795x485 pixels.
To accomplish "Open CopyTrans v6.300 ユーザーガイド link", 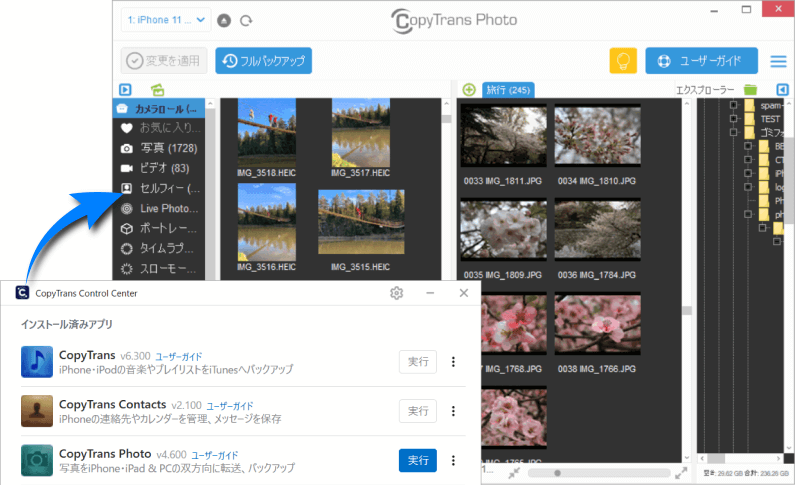I will coord(178,356).
